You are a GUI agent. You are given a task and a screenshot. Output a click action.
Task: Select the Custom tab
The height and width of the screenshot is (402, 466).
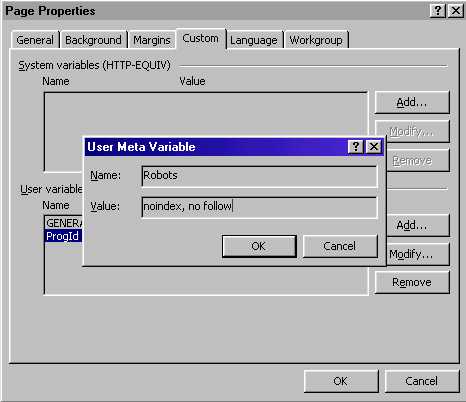click(x=201, y=38)
